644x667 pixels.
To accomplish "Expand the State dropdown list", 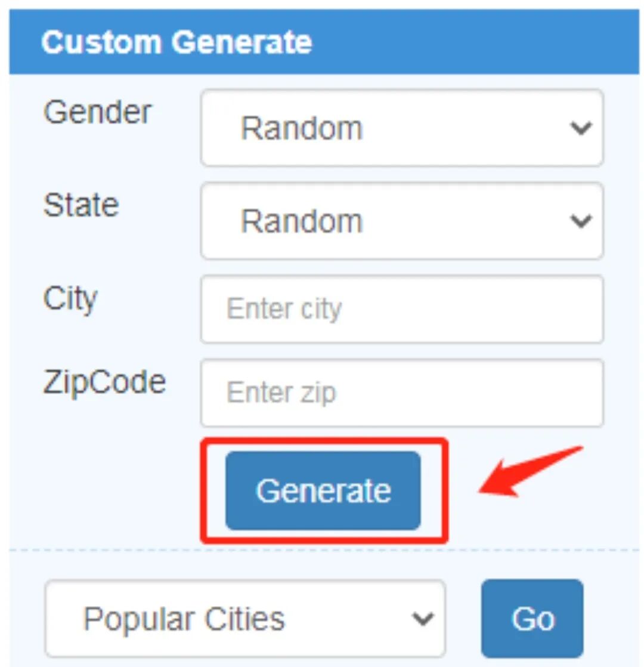I will 402,221.
